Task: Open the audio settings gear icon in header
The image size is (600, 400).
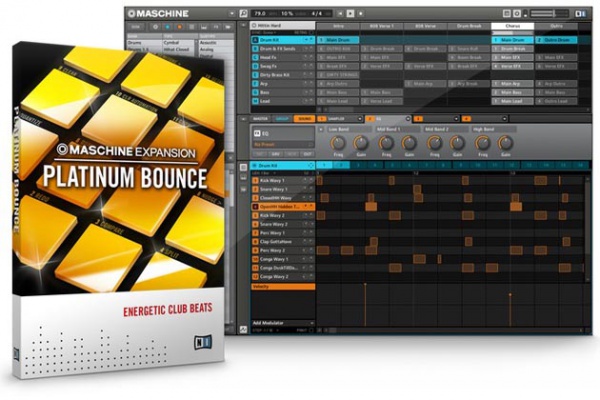Action: [x=517, y=13]
